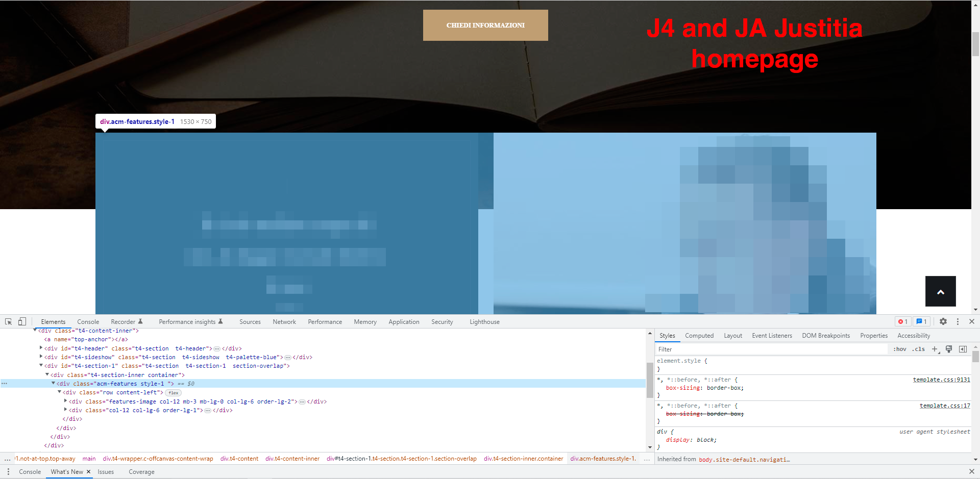The image size is (980, 479).
Task: Collapse the t4-section-1 div node
Action: [x=41, y=366]
